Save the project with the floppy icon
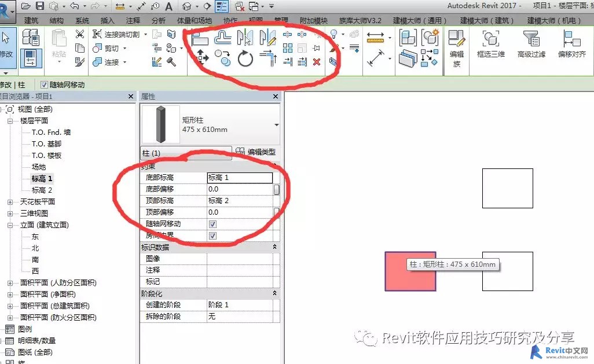This screenshot has width=594, height=364. 40,6
